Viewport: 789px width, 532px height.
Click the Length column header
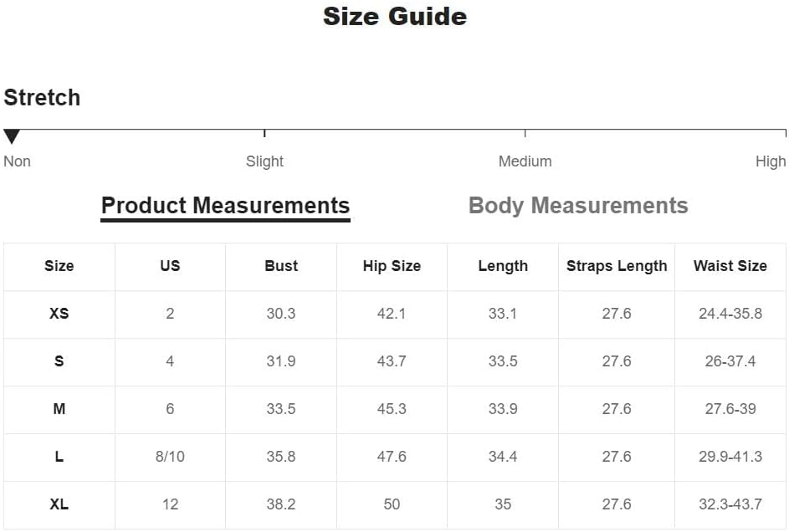tap(503, 265)
